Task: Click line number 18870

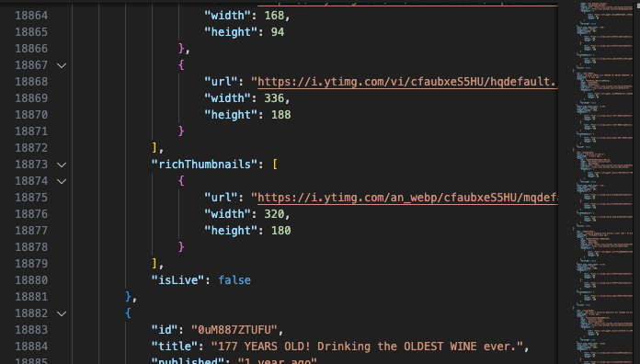Action: (x=31, y=115)
